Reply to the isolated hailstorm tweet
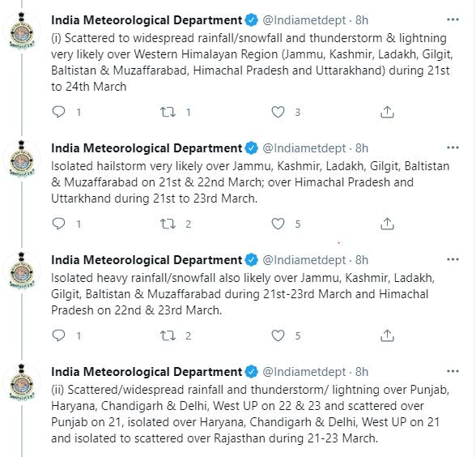 [58, 224]
